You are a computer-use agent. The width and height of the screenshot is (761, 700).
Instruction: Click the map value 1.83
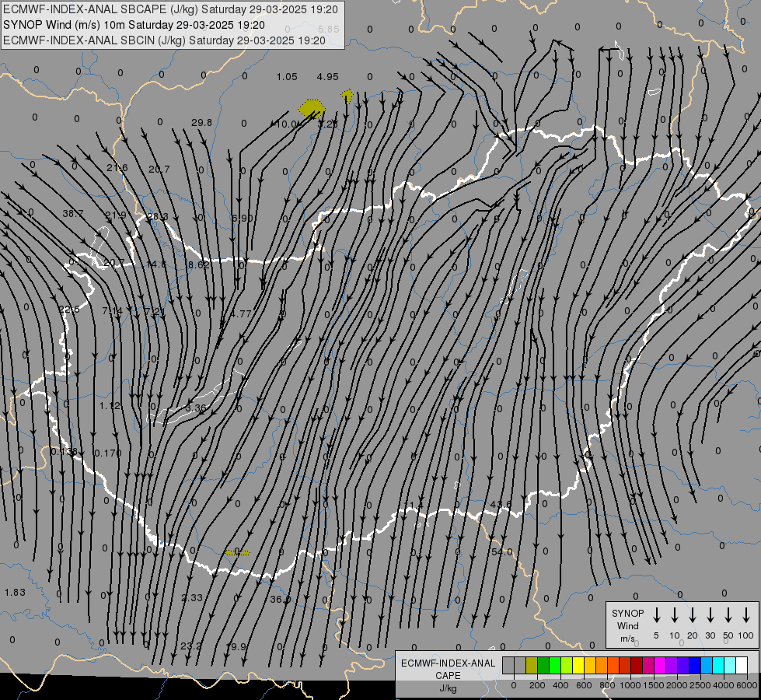(15, 592)
